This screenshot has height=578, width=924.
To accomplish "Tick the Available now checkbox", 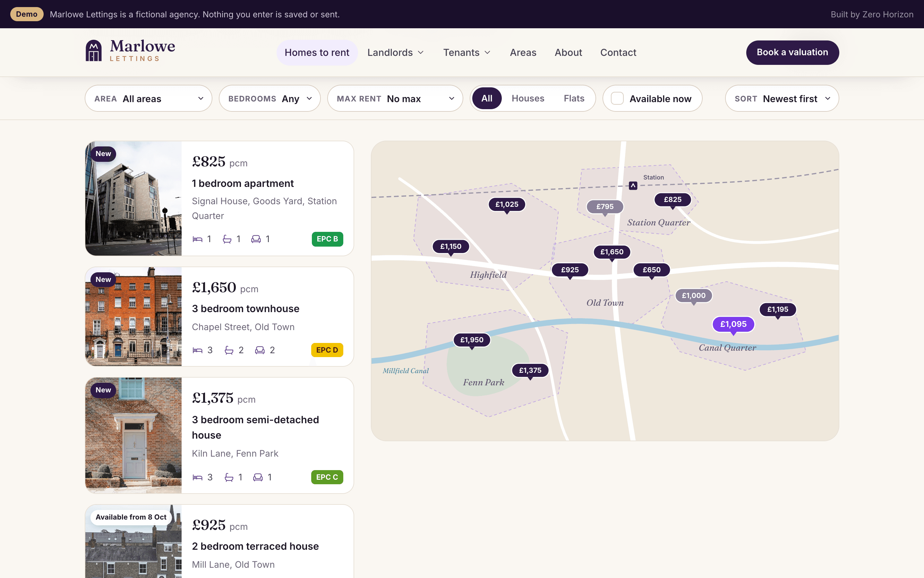I will click(x=617, y=99).
